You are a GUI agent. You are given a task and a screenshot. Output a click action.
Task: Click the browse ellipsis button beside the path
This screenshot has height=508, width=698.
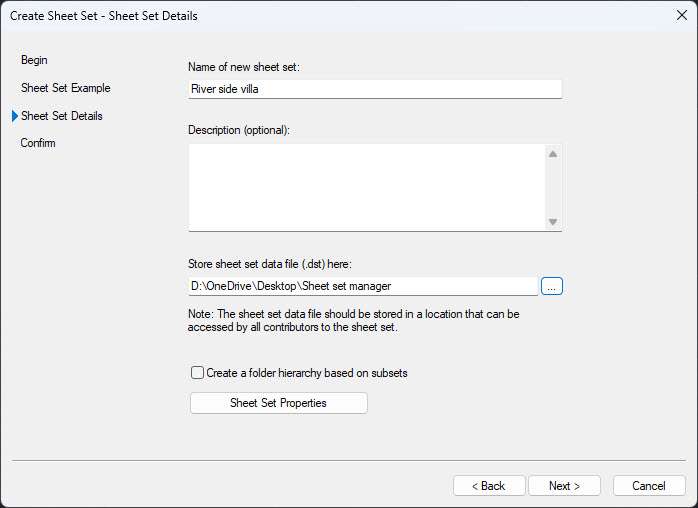click(x=553, y=286)
